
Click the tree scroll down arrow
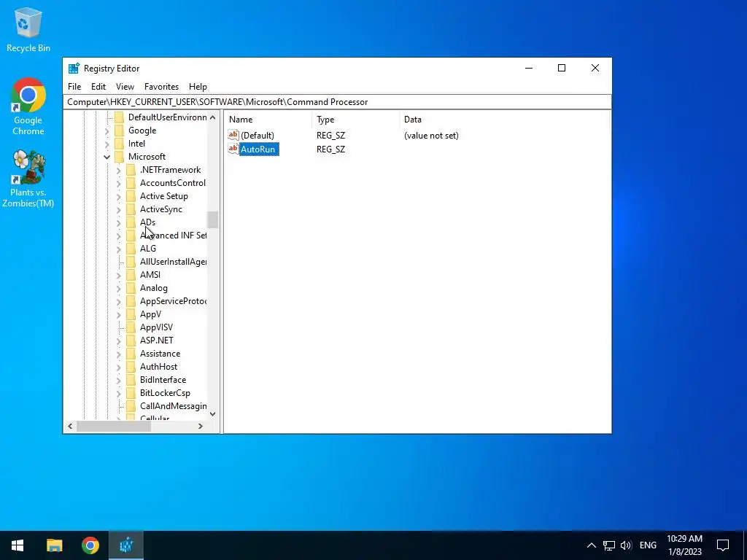point(212,414)
